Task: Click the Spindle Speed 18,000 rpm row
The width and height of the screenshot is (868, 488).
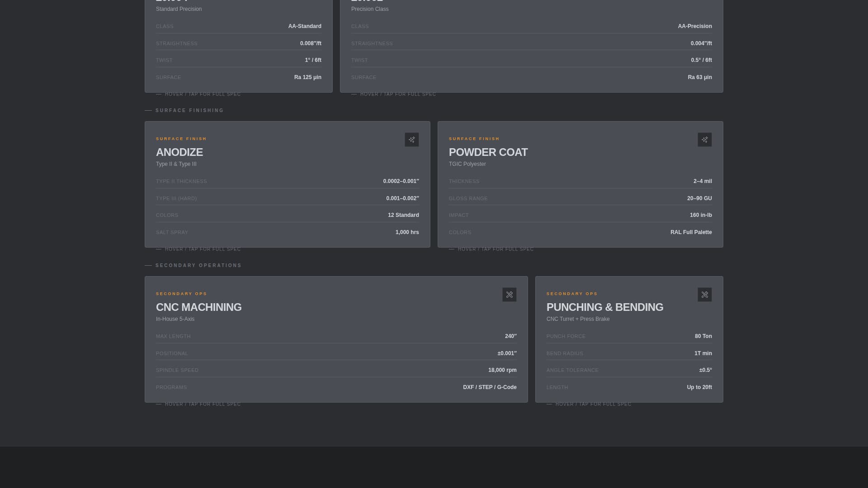Action: (x=336, y=370)
